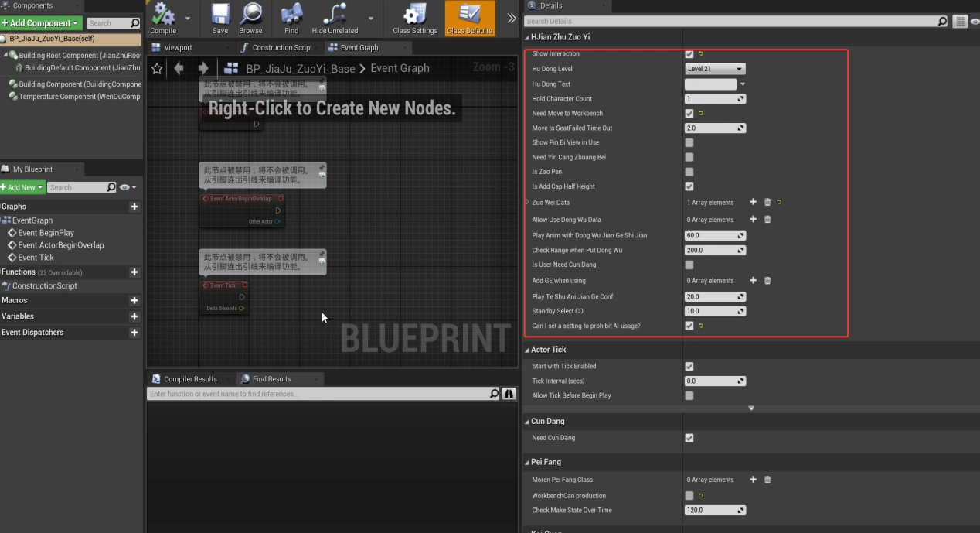The image size is (980, 533).
Task: Click the Hide Unrelated toolbar icon
Action: (x=335, y=18)
